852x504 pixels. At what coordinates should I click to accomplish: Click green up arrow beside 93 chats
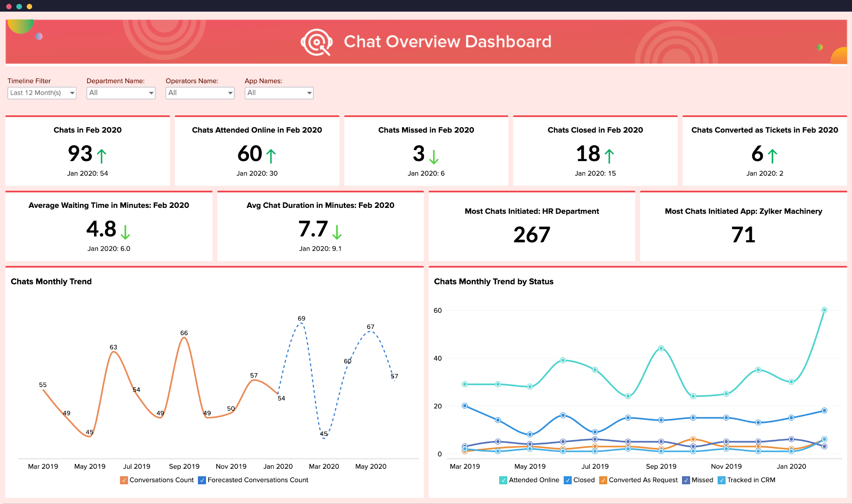(101, 156)
